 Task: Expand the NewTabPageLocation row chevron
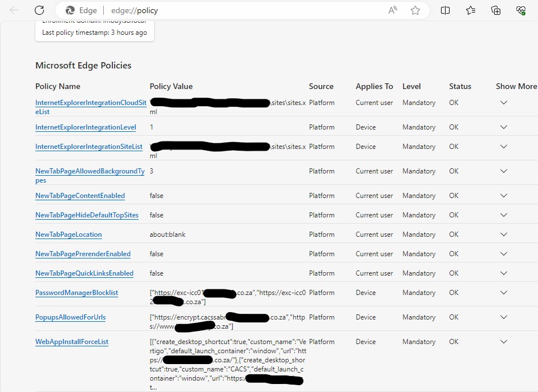[504, 235]
